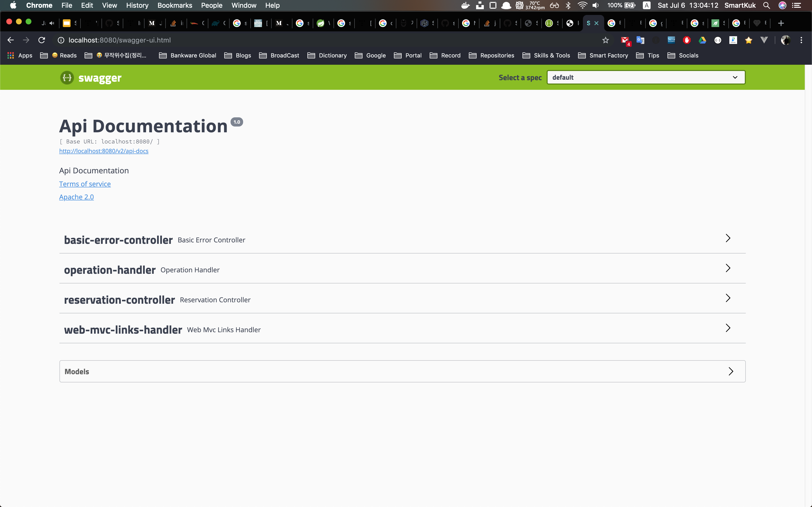Click the Google Translate extension icon
This screenshot has width=812, height=507.
[x=640, y=40]
